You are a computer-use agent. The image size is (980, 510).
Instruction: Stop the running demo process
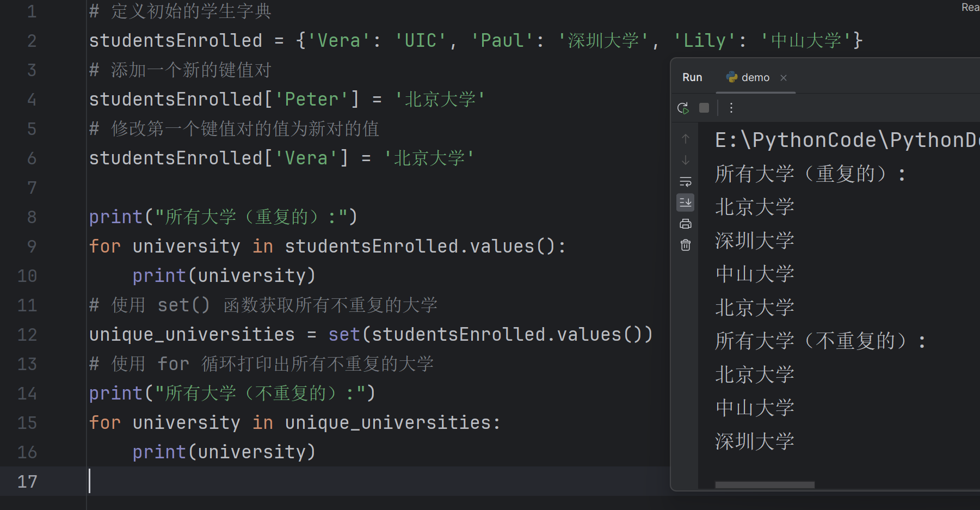tap(704, 108)
